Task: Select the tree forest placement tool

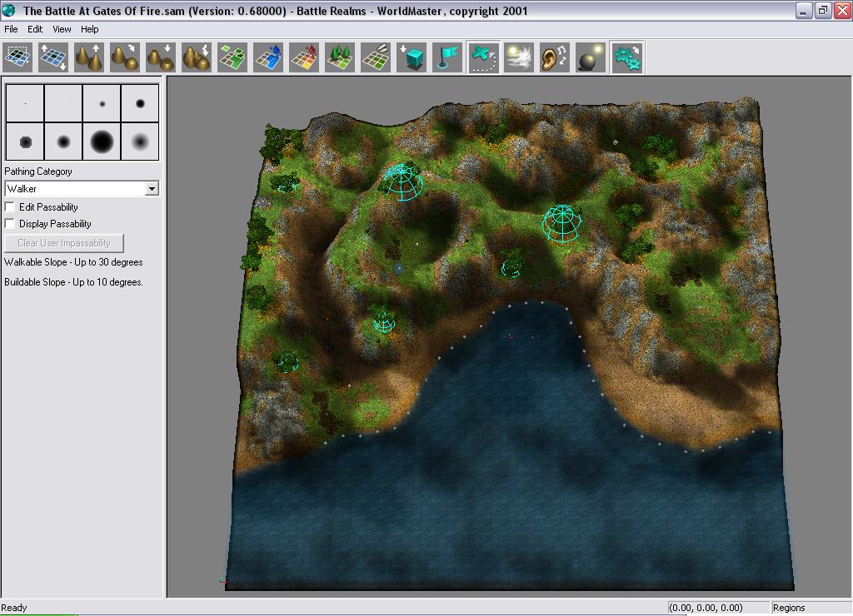Action: 339,57
